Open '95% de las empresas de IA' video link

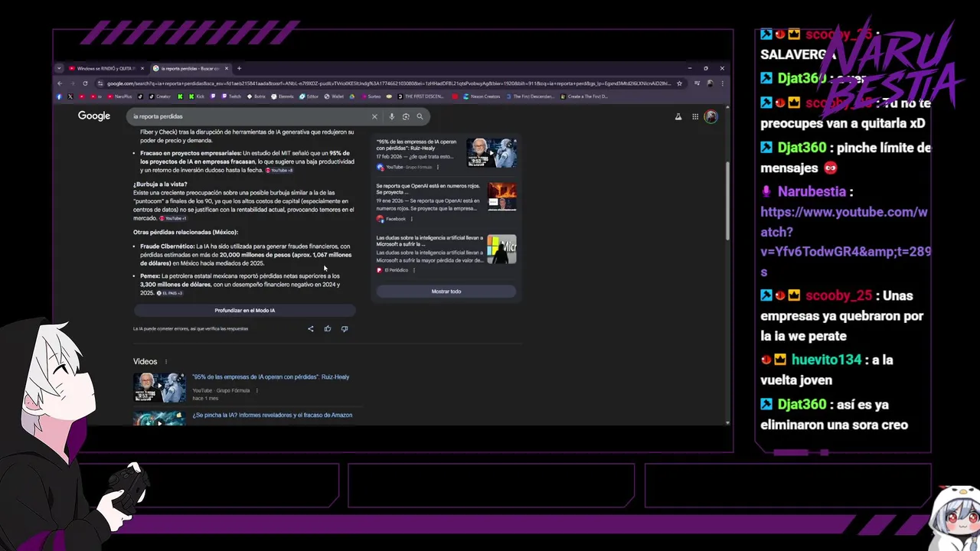[x=271, y=377]
